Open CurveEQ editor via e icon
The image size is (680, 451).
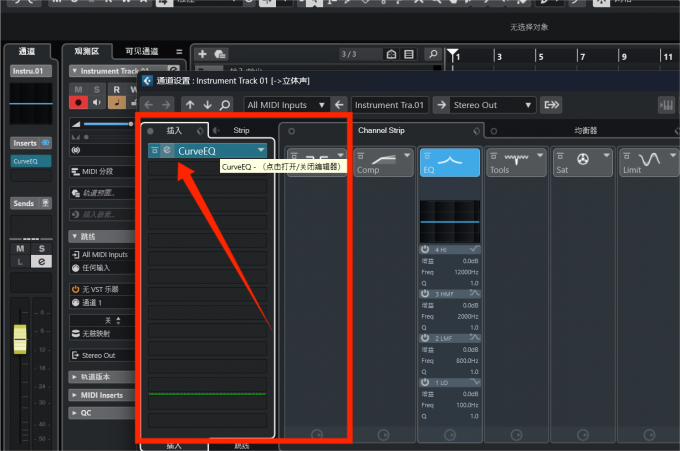pos(167,150)
